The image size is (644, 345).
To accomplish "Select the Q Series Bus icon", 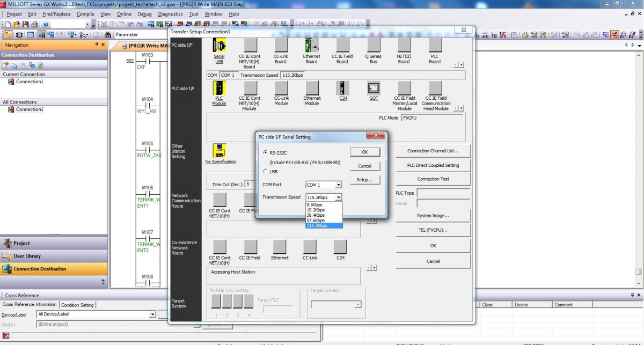I will coord(374,45).
